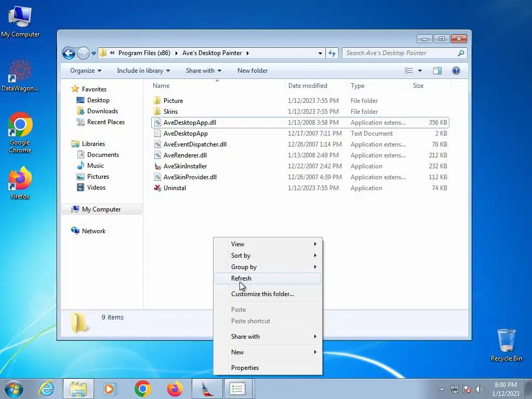This screenshot has height=399, width=532.
Task: Select Recent Places under Favorites
Action: click(x=106, y=122)
